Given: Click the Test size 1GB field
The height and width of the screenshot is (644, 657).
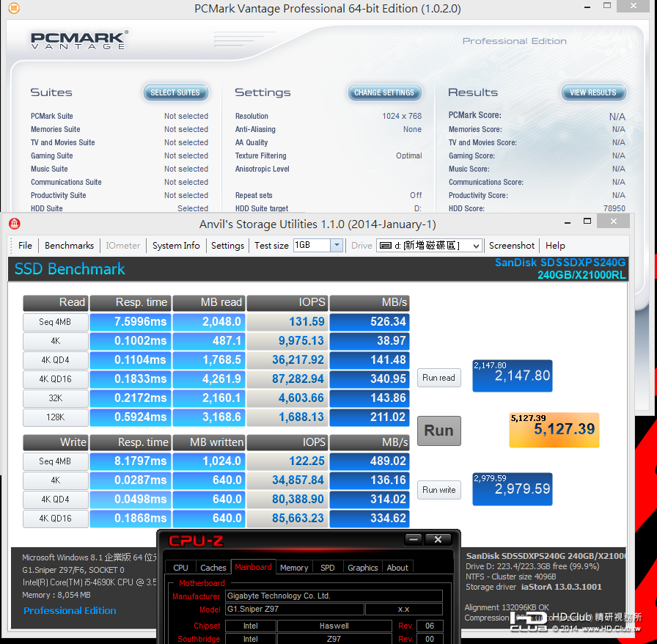Looking at the screenshot, I should pos(312,245).
